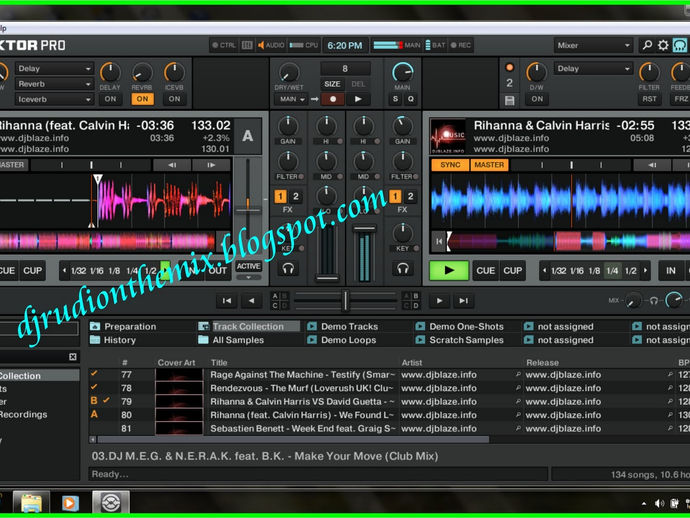Click the crossfader handle

click(345, 301)
